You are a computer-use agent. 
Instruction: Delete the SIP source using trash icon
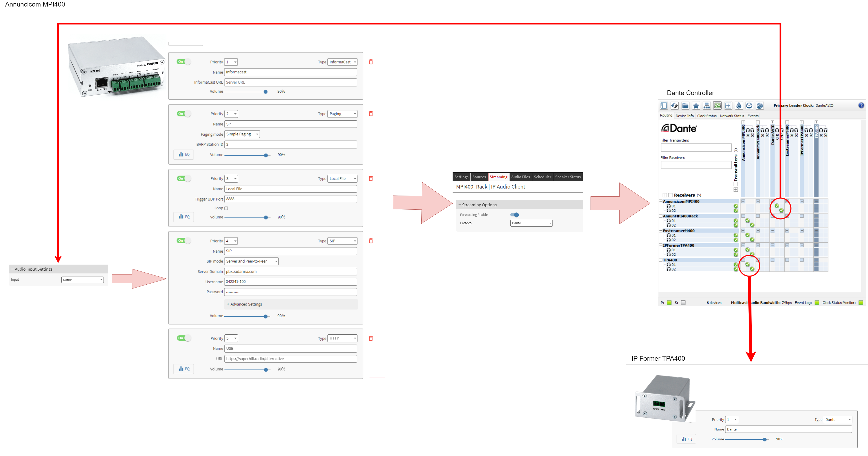pos(371,241)
